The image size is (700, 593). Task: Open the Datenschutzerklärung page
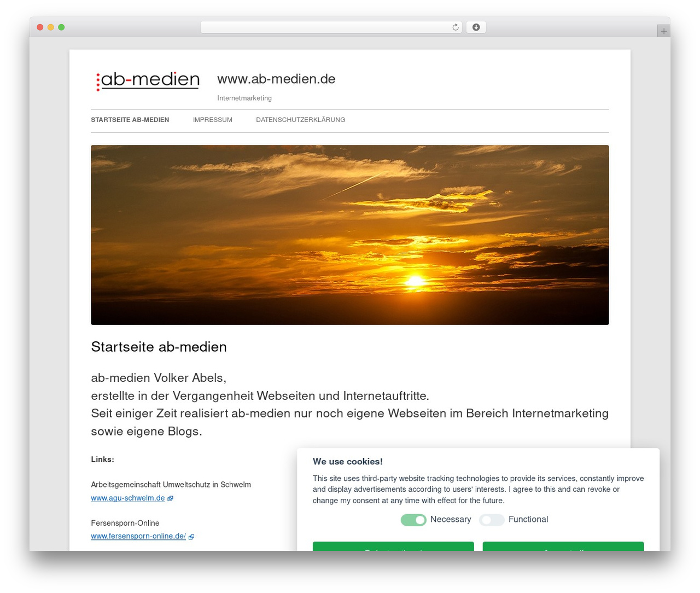(x=301, y=120)
